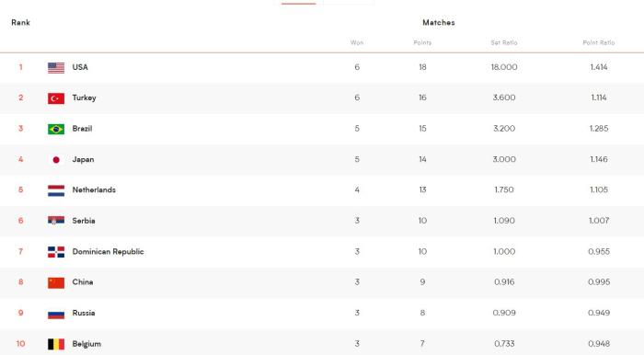The height and width of the screenshot is (355, 644).
Task: Open the USA team link
Action: [80, 67]
